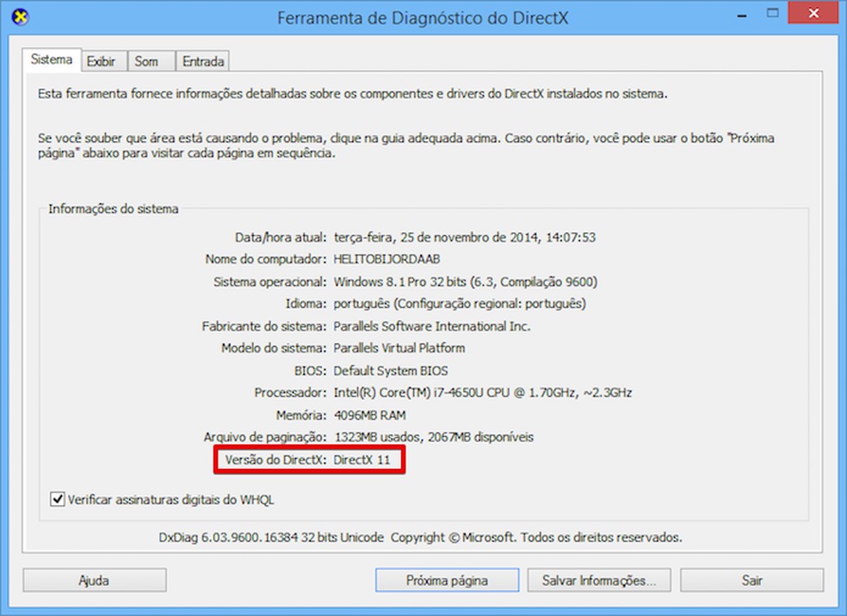Click the Ajuda button
847x616 pixels.
pos(94,580)
